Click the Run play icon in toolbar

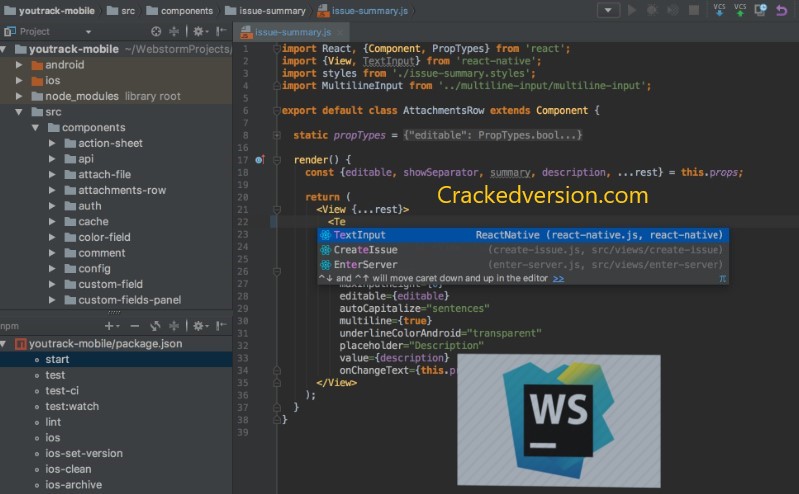point(631,10)
